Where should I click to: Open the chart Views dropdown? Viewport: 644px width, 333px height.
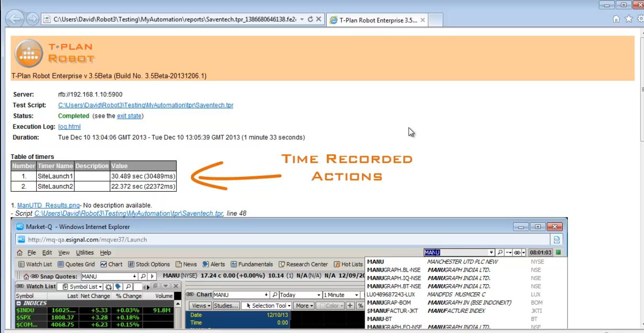201,306
